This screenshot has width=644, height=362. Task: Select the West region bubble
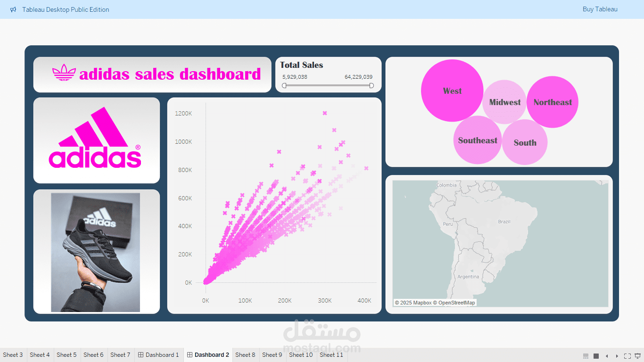[452, 90]
